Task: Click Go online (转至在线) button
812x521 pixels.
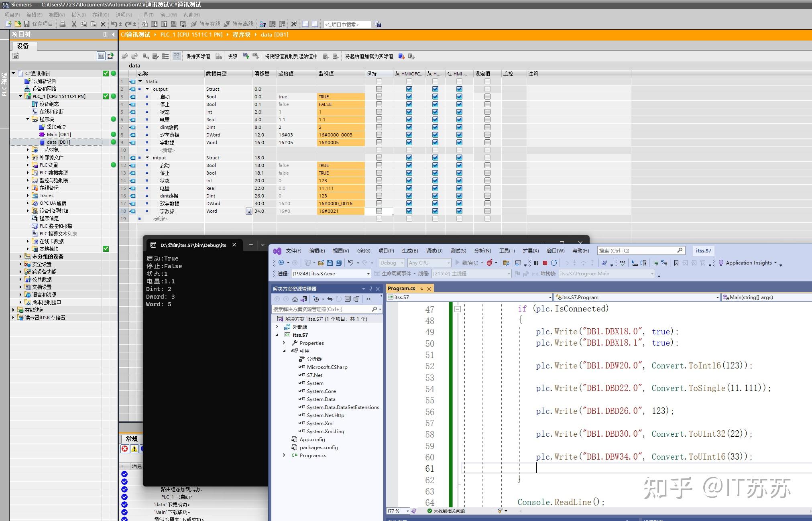Action: [206, 24]
